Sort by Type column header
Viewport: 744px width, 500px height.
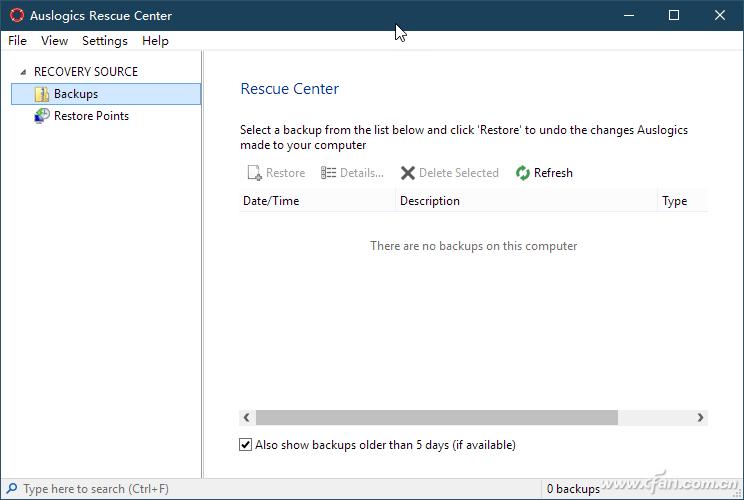tap(682, 201)
